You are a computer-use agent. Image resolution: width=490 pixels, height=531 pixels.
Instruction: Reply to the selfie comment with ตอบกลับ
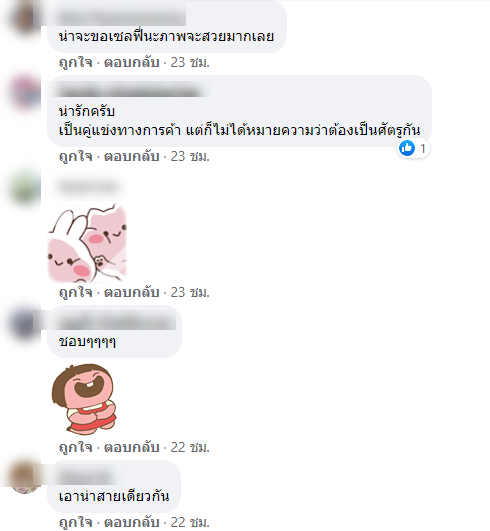pyautogui.click(x=131, y=63)
